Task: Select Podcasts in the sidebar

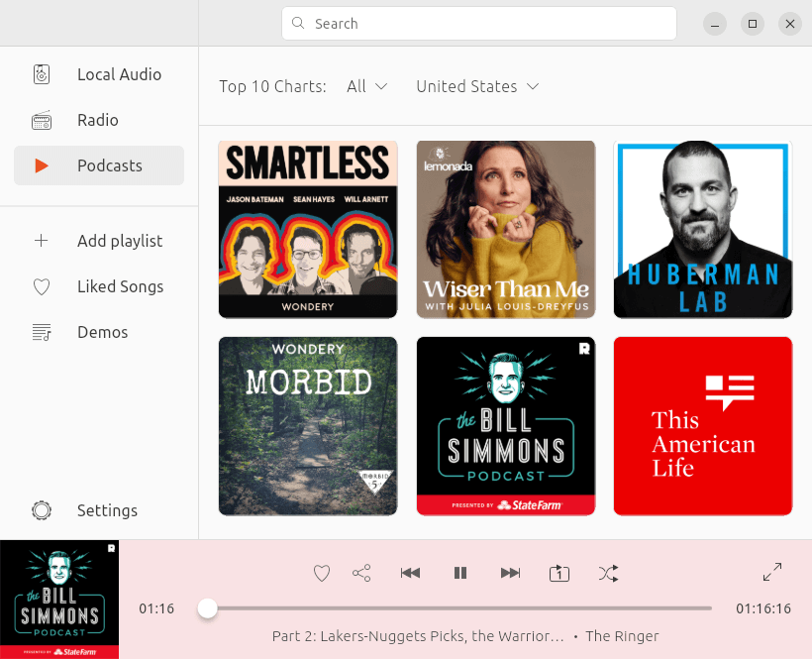Action: pyautogui.click(x=99, y=165)
